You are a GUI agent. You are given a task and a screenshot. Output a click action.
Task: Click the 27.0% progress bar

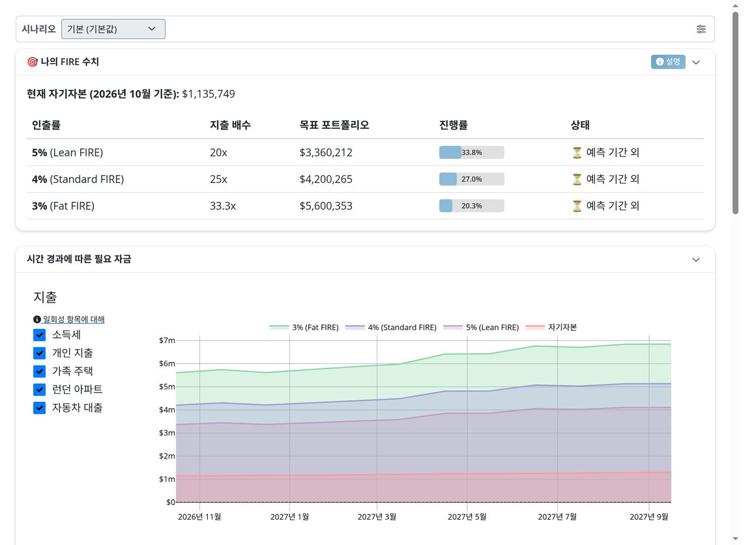pyautogui.click(x=472, y=179)
